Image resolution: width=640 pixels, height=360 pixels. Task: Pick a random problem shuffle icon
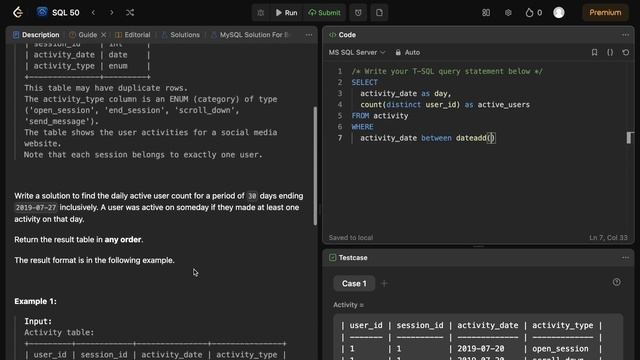tap(130, 13)
